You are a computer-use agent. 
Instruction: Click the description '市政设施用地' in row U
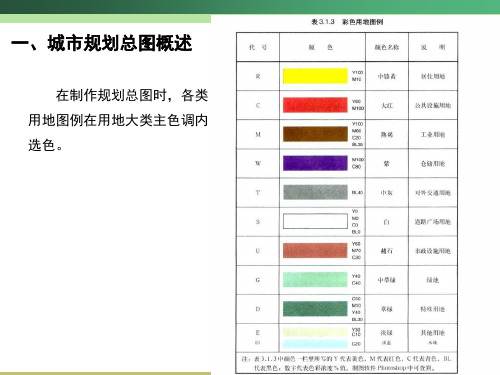point(433,251)
